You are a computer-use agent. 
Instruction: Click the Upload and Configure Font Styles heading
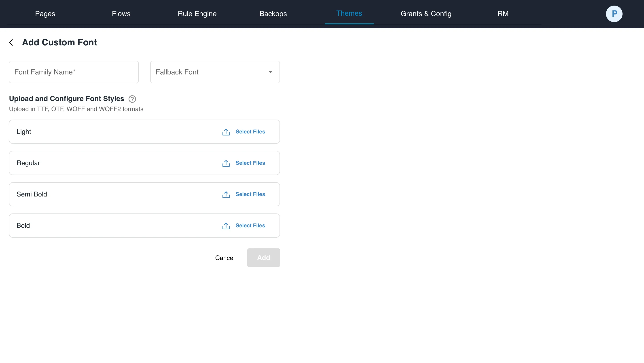pyautogui.click(x=66, y=99)
